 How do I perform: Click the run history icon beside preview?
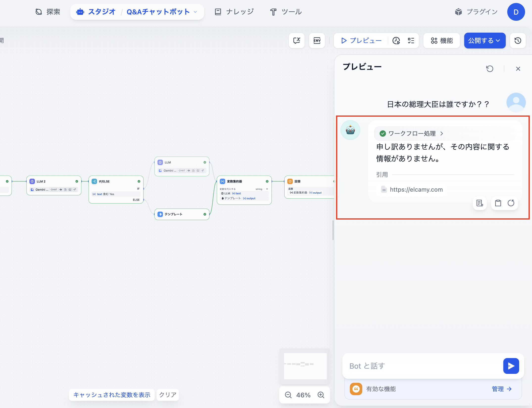[x=396, y=41]
